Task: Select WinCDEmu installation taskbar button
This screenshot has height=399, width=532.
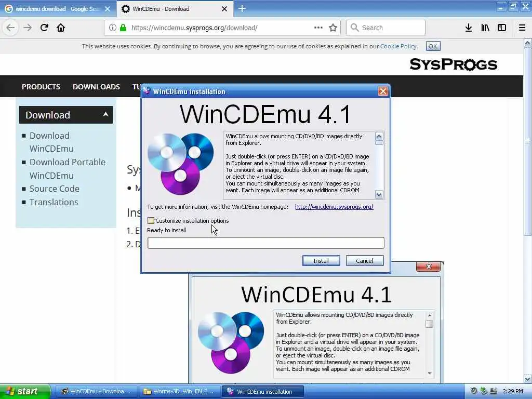Action: click(x=263, y=392)
